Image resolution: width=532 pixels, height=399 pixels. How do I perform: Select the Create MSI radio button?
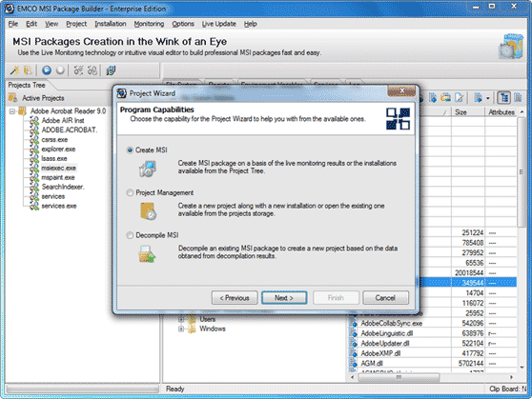130,150
